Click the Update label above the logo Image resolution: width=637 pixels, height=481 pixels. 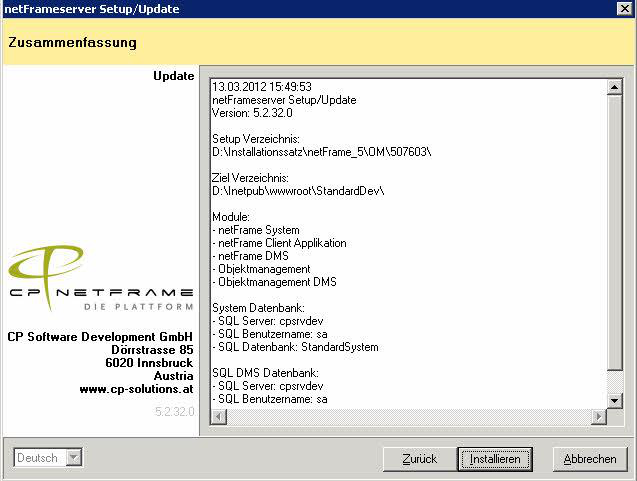(173, 76)
